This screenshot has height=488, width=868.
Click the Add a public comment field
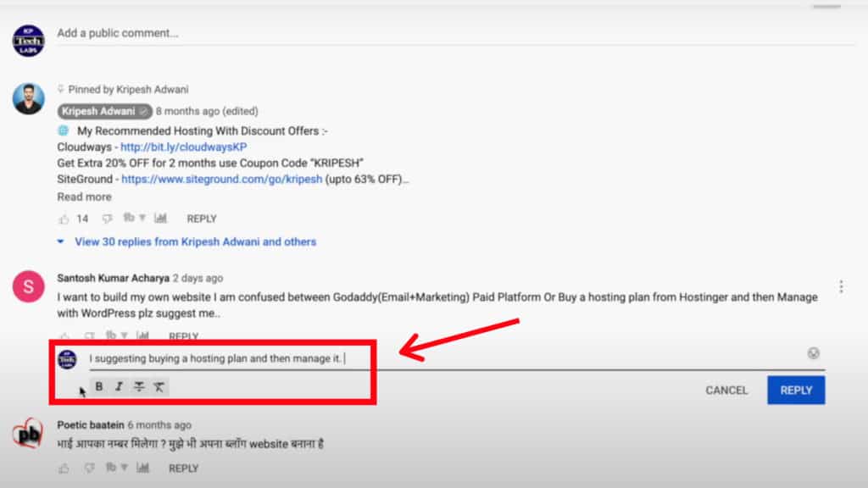click(x=254, y=33)
